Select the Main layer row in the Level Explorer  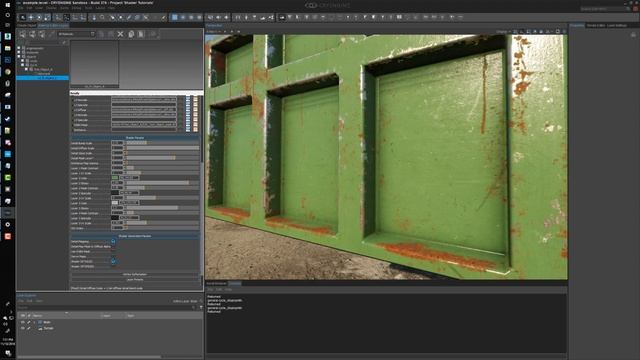pyautogui.click(x=110, y=322)
